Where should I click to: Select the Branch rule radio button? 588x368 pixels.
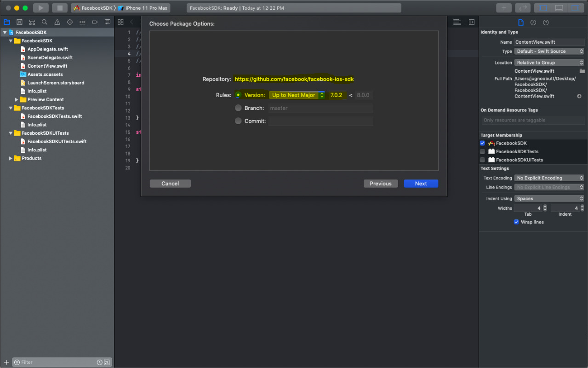[x=238, y=108]
